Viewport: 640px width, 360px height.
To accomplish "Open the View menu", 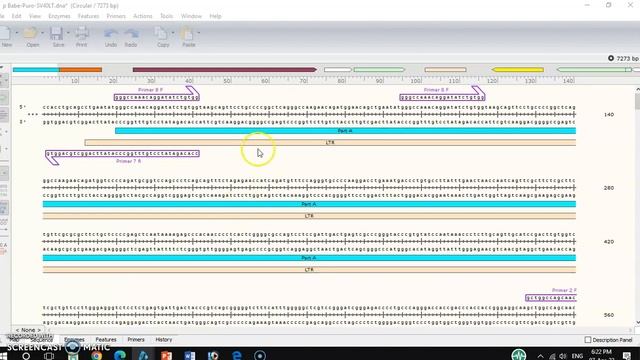I will coord(35,16).
